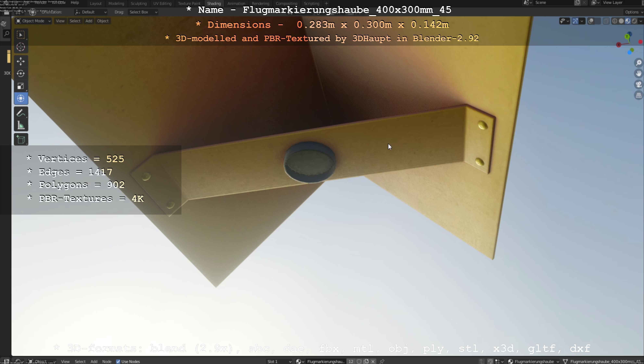Open viewport View menu
This screenshot has width=644, height=364.
point(60,21)
